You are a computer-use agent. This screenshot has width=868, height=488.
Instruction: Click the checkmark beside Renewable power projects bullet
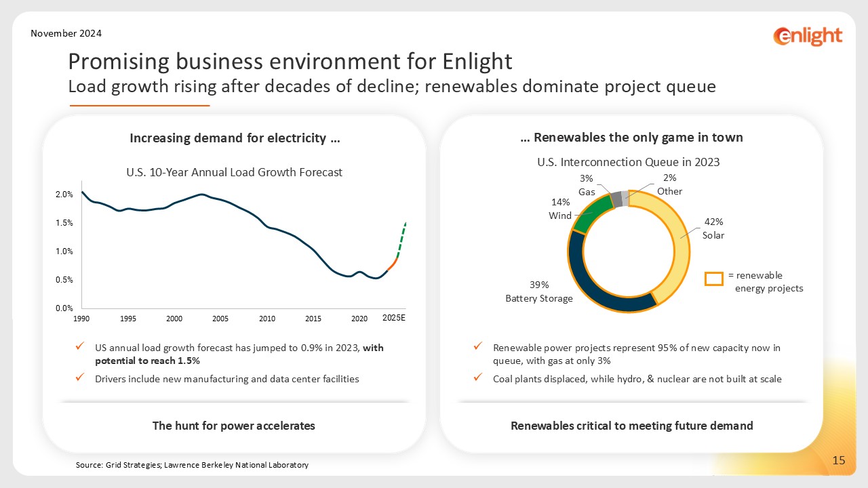point(478,348)
